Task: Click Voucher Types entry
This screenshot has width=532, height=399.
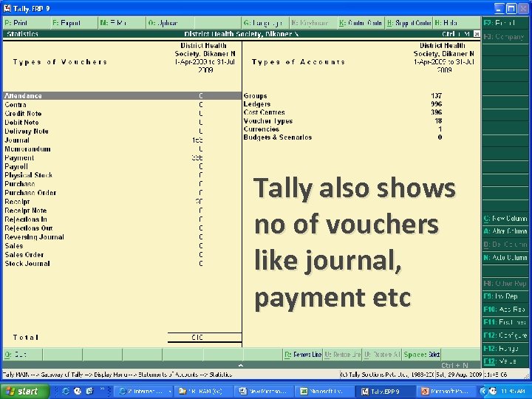Action: 267,120
